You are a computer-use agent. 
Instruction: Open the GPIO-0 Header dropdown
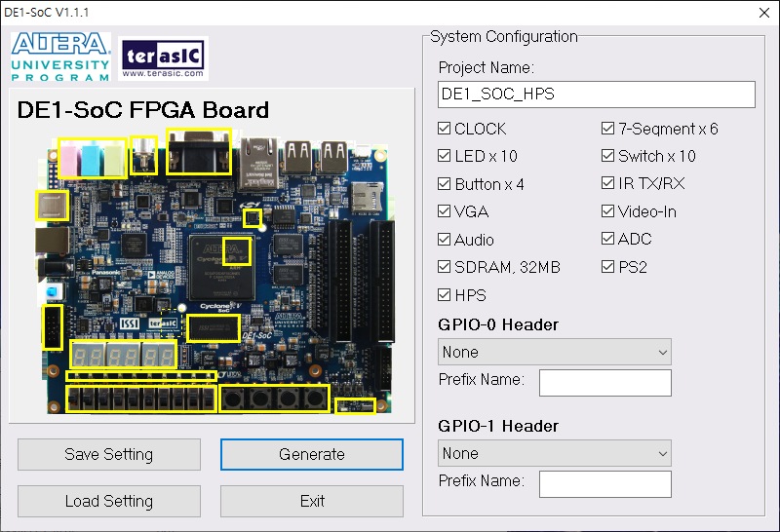555,352
